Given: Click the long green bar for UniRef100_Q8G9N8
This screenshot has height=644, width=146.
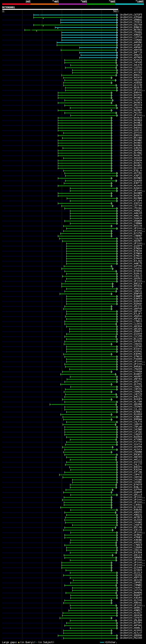Looking at the screenshot, I should click(x=83, y=404).
